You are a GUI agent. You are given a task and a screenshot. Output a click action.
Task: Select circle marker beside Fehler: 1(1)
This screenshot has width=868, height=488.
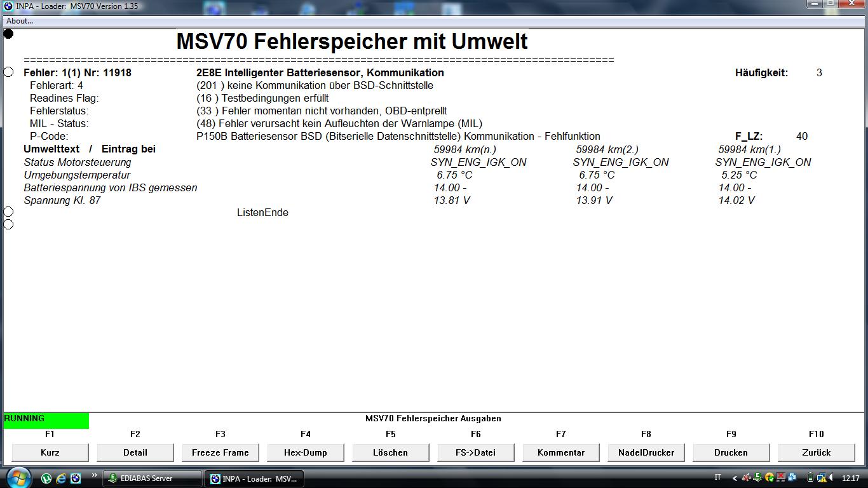(8, 72)
